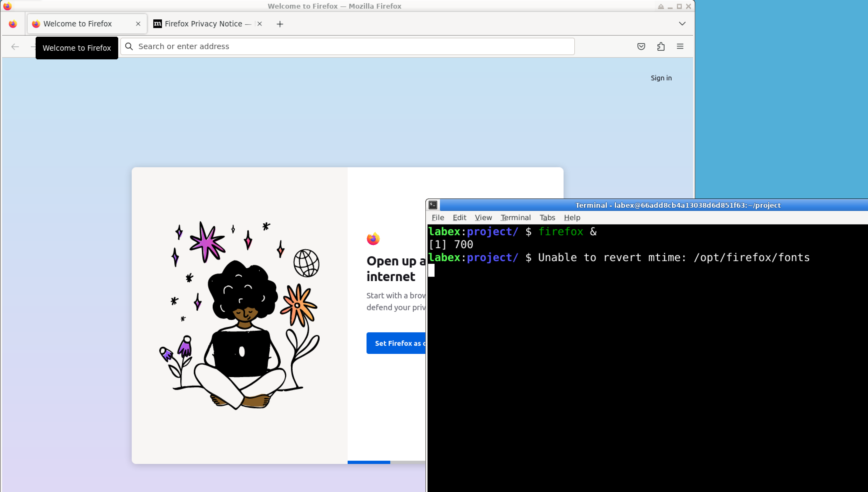Screen dimensions: 868x492
Task: Click the back navigation arrow
Action: 15,47
